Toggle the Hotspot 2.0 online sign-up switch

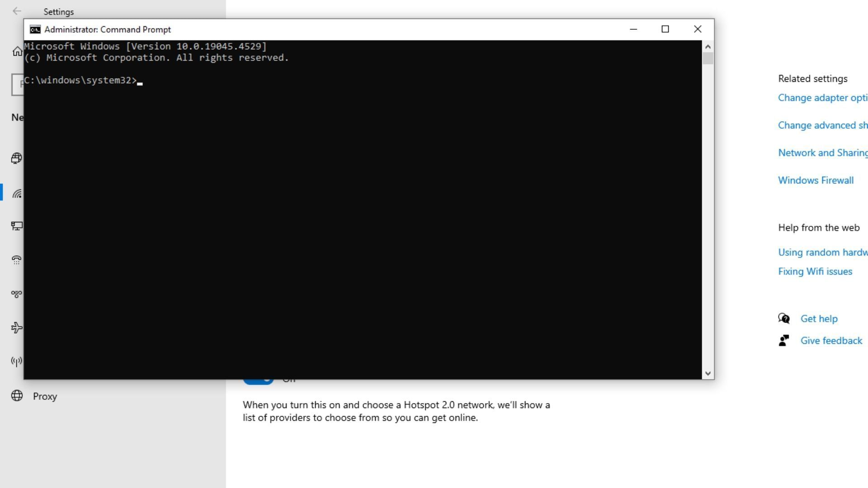tap(258, 381)
